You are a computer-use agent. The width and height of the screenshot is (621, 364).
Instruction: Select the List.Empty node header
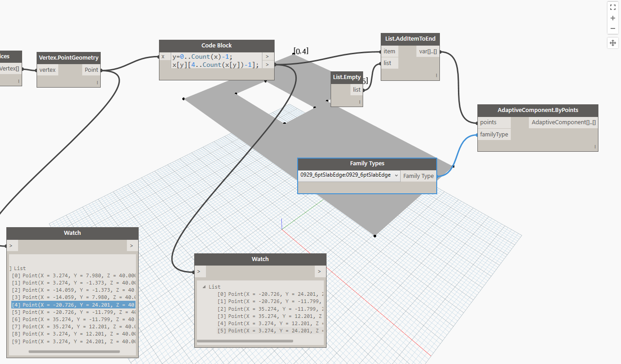(346, 77)
